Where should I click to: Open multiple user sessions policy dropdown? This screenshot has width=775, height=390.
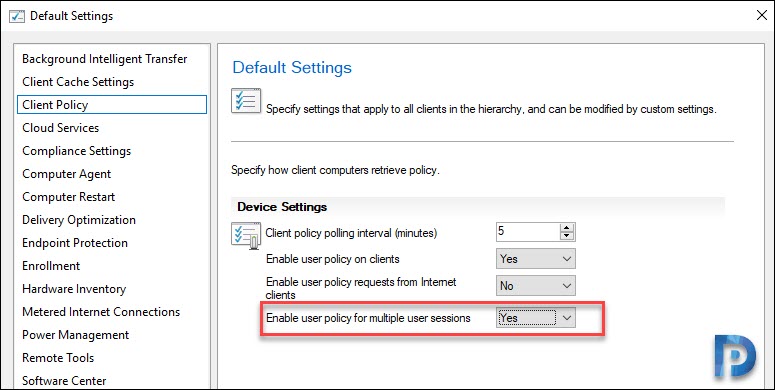pos(536,318)
